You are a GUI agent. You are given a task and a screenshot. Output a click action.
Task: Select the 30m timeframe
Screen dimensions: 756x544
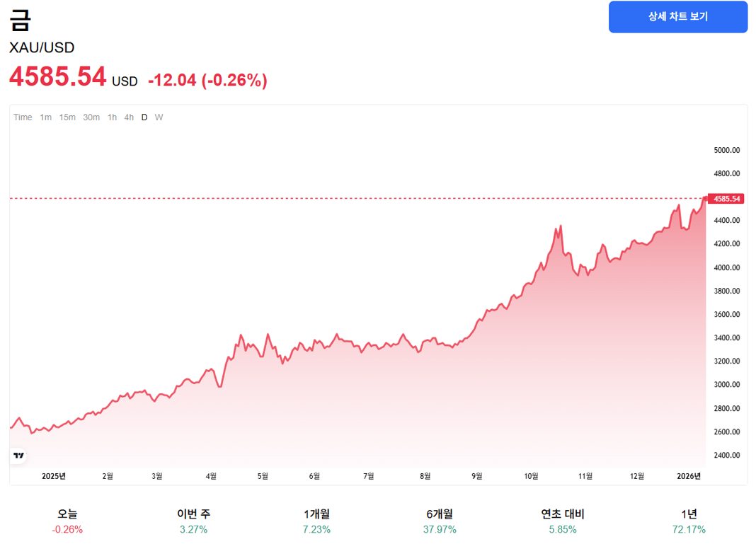pos(91,117)
